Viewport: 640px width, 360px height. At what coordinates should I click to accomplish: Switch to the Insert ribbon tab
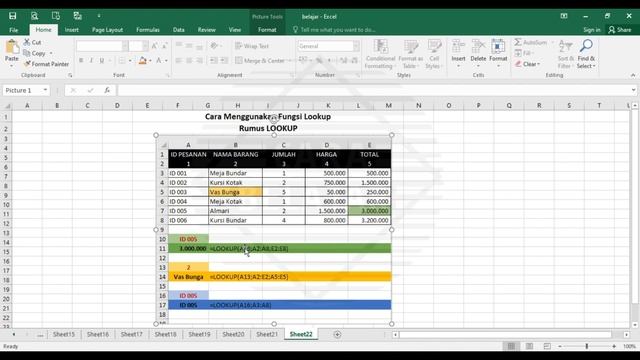[71, 30]
